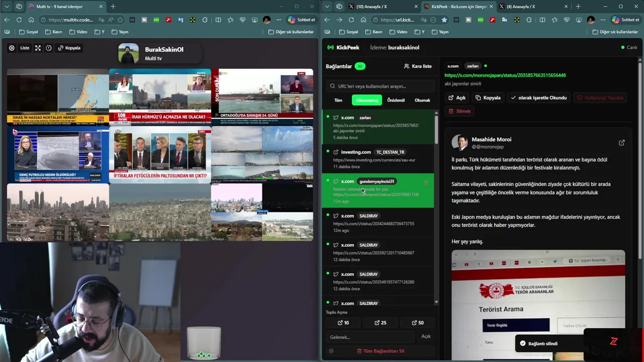Favorite the Multi tv page with star icon

[x=120, y=20]
